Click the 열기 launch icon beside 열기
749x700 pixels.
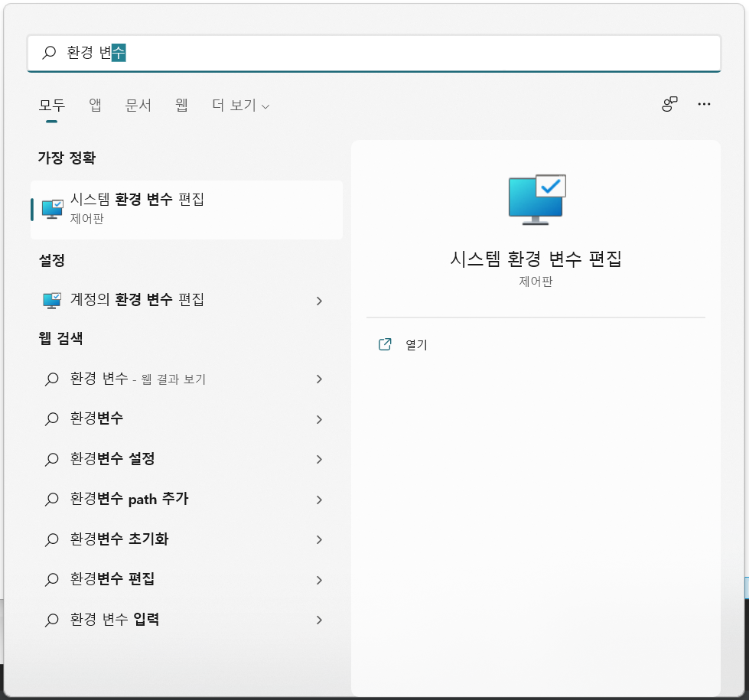point(385,344)
